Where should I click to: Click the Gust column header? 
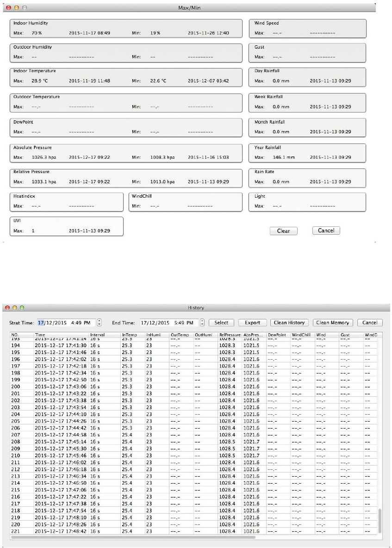tap(351, 335)
